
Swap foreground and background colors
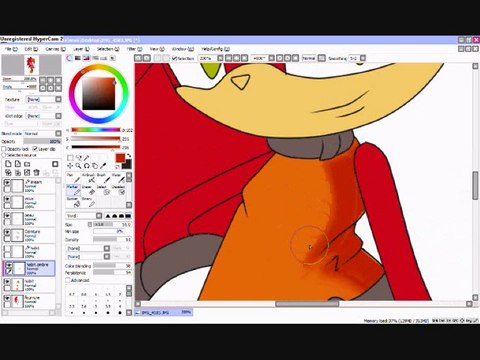[x=129, y=156]
